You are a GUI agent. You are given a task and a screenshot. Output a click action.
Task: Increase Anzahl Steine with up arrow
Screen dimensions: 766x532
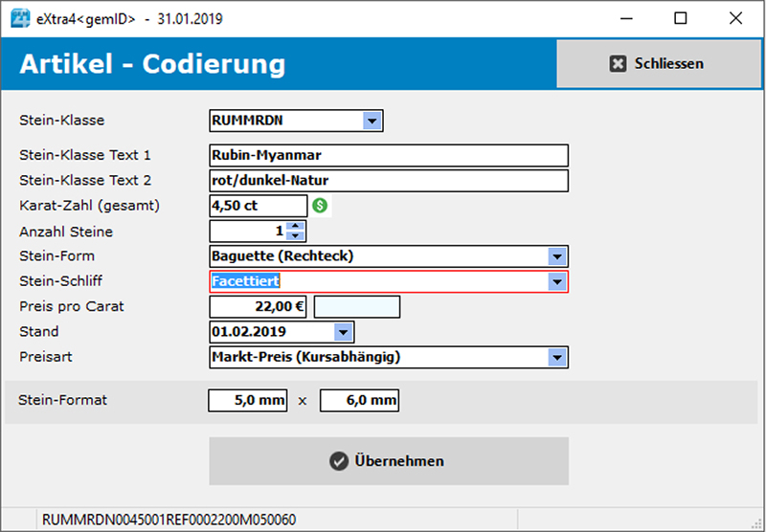pos(296,226)
